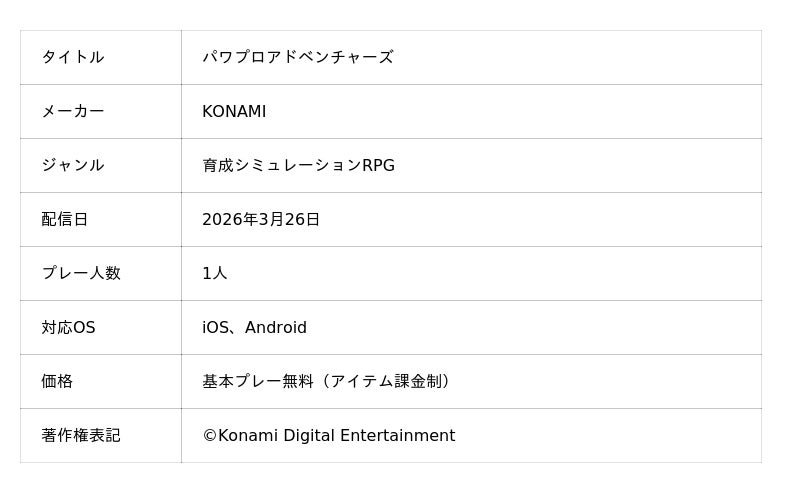Select the 2026年3月26日 release date
Viewport: 800px width, 493px height.
pyautogui.click(x=261, y=219)
